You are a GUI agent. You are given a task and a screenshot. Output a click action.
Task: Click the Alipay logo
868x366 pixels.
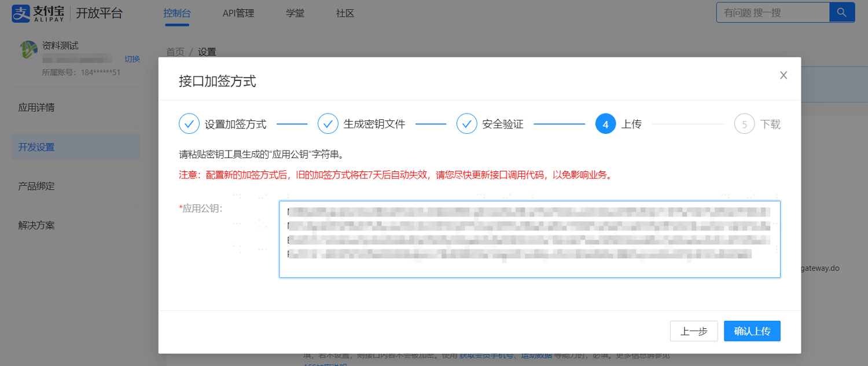38,13
